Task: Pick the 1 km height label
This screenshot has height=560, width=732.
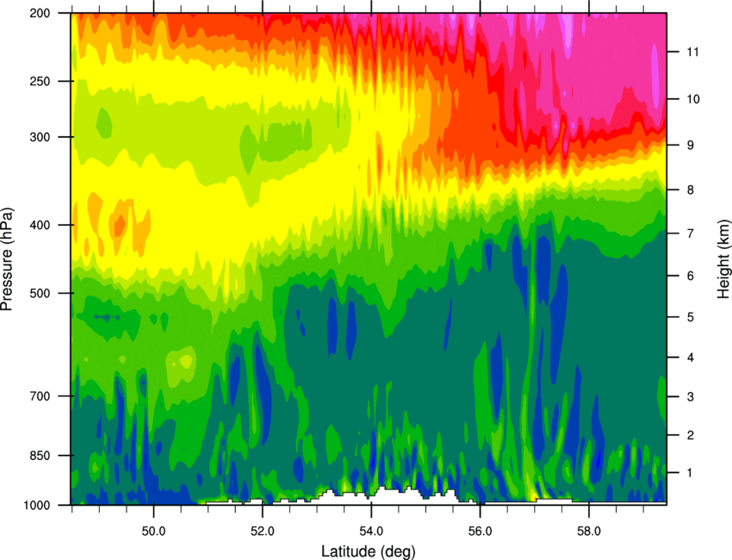Action: [691, 473]
